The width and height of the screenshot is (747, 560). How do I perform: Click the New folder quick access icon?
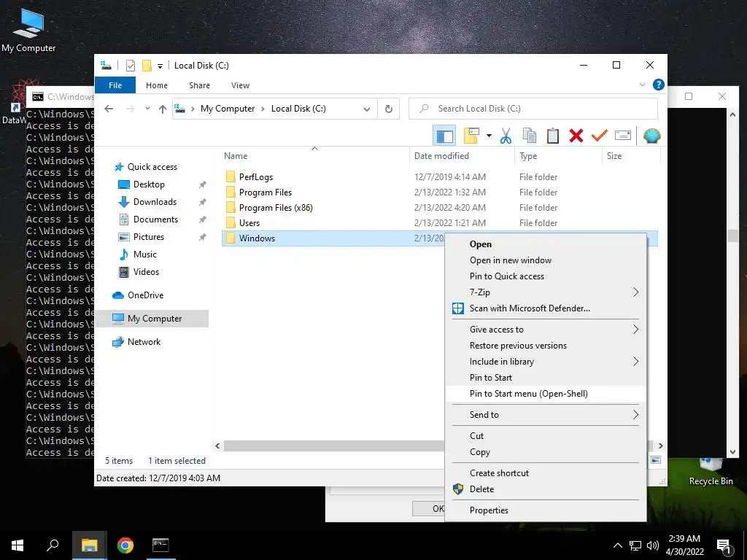coord(147,66)
